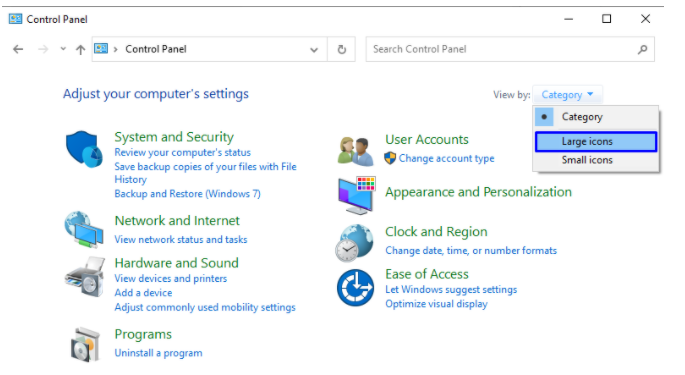This screenshot has width=685, height=375.
Task: Minimize the Control Panel window
Action: [568, 19]
